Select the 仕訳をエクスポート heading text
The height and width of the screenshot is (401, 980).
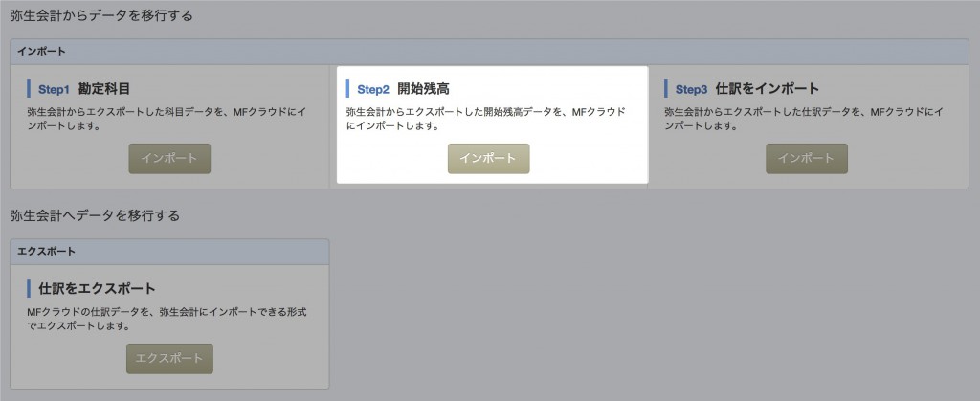point(97,289)
